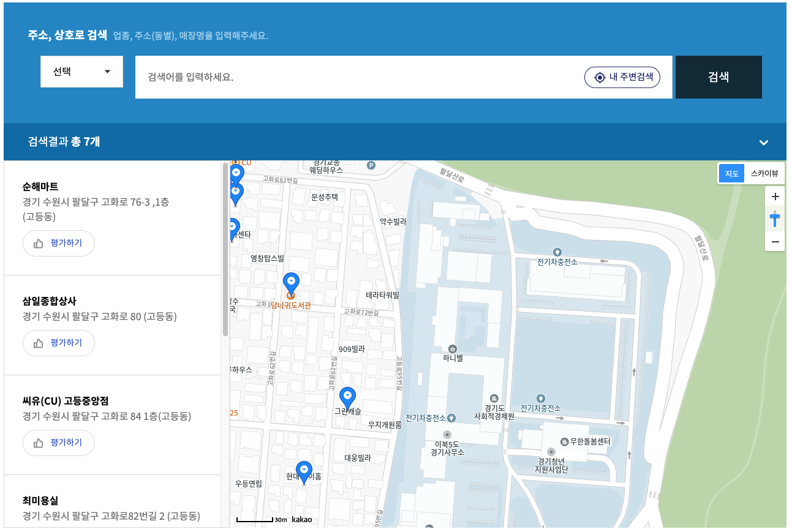Click the orange 당나귀도서관 library icon
The image size is (792, 532).
(291, 296)
